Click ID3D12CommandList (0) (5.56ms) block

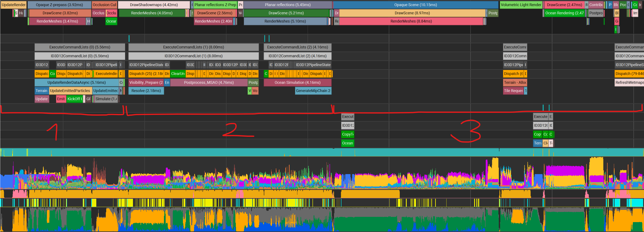pyautogui.click(x=80, y=56)
